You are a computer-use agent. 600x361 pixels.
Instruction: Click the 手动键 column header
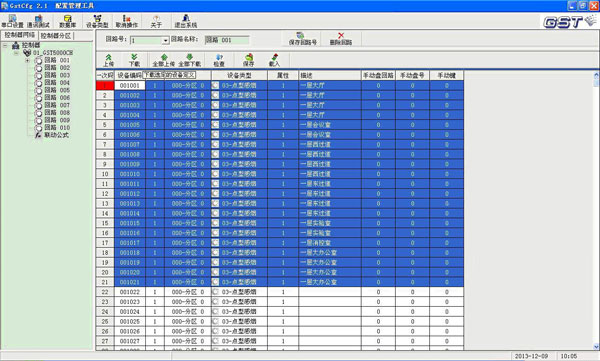446,75
